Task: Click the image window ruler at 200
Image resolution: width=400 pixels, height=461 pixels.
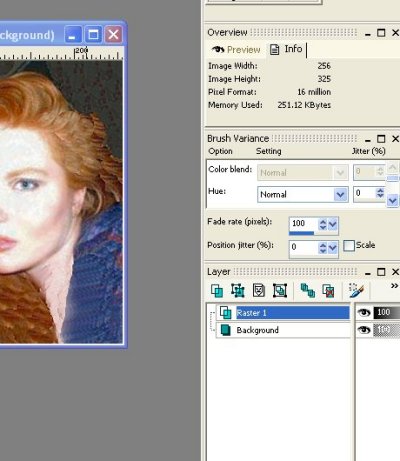Action: pos(81,51)
